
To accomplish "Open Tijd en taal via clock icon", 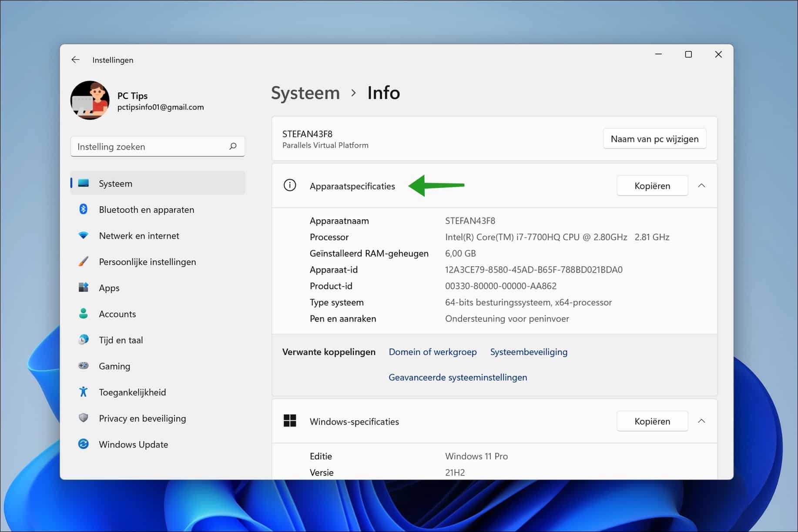I will [x=84, y=340].
